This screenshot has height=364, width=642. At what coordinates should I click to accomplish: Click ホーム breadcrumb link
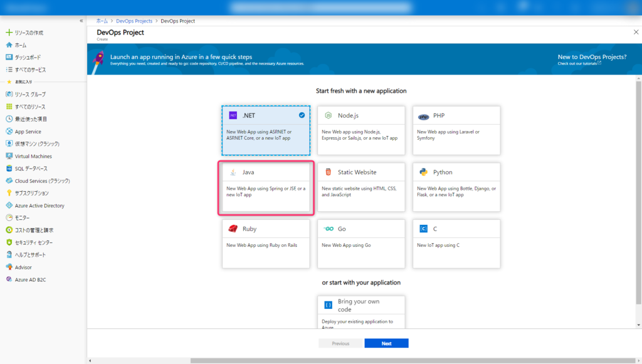coord(102,21)
